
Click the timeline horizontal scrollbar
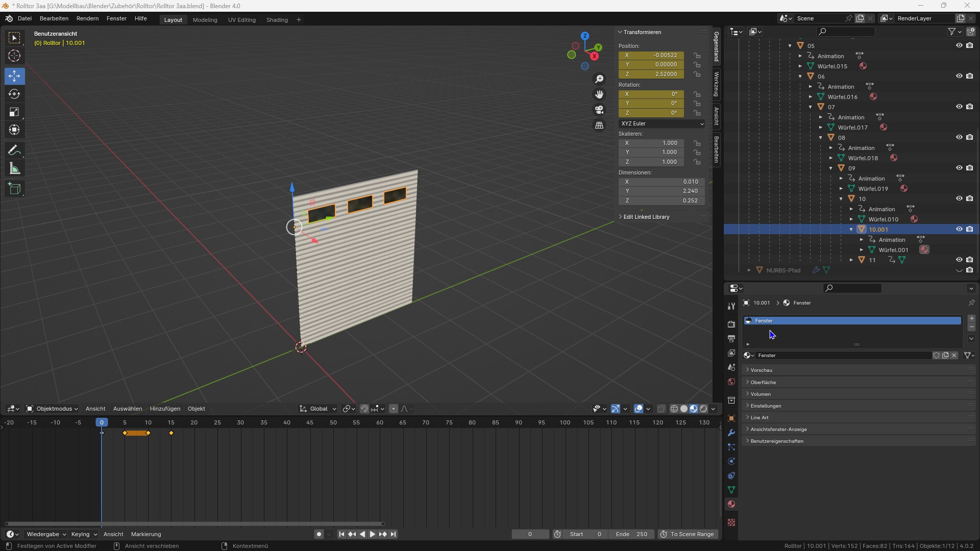coord(194,523)
